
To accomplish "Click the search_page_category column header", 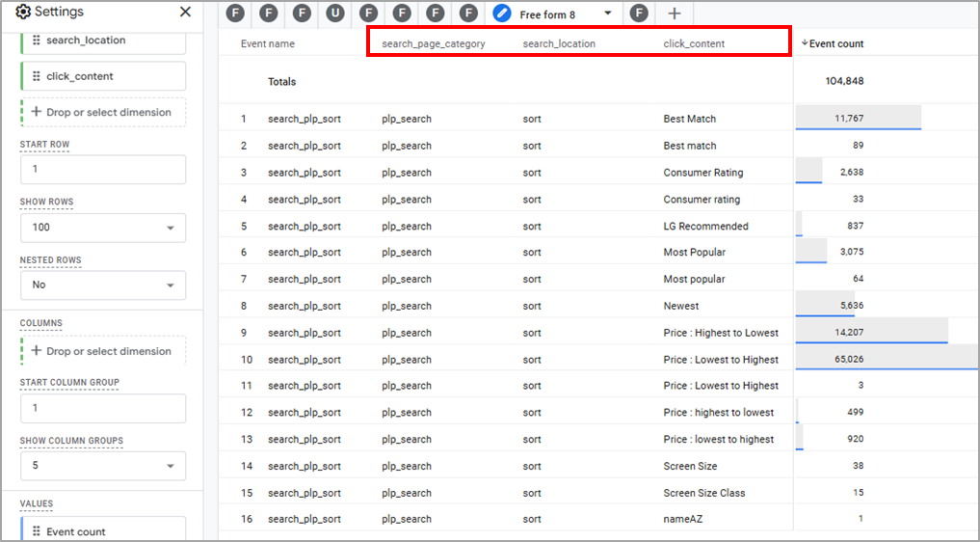I will click(433, 44).
